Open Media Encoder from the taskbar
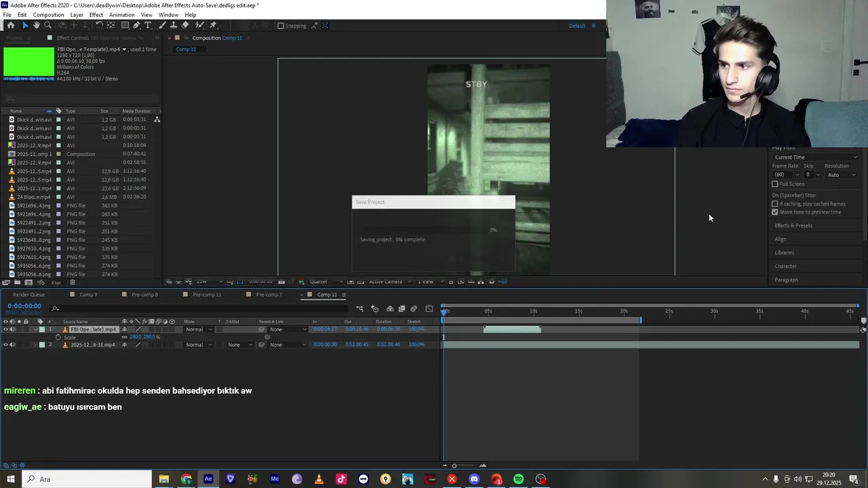The image size is (868, 488). point(275,479)
